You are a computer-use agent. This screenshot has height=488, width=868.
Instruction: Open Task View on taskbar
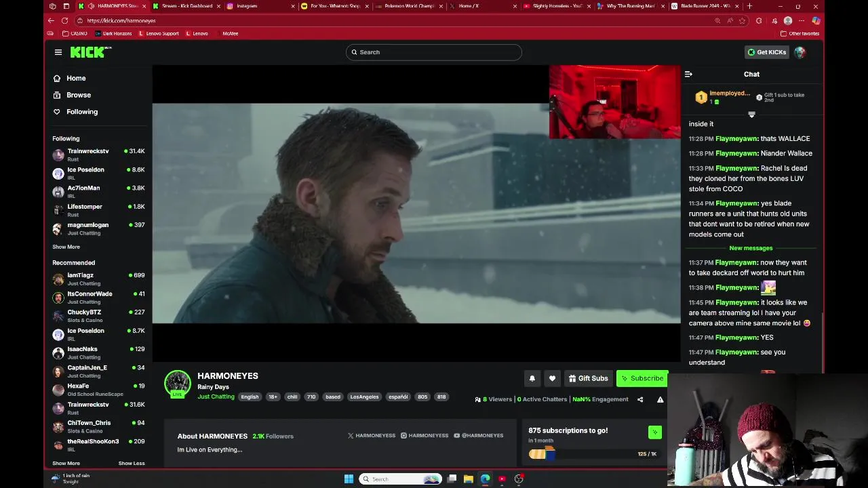pos(452,479)
